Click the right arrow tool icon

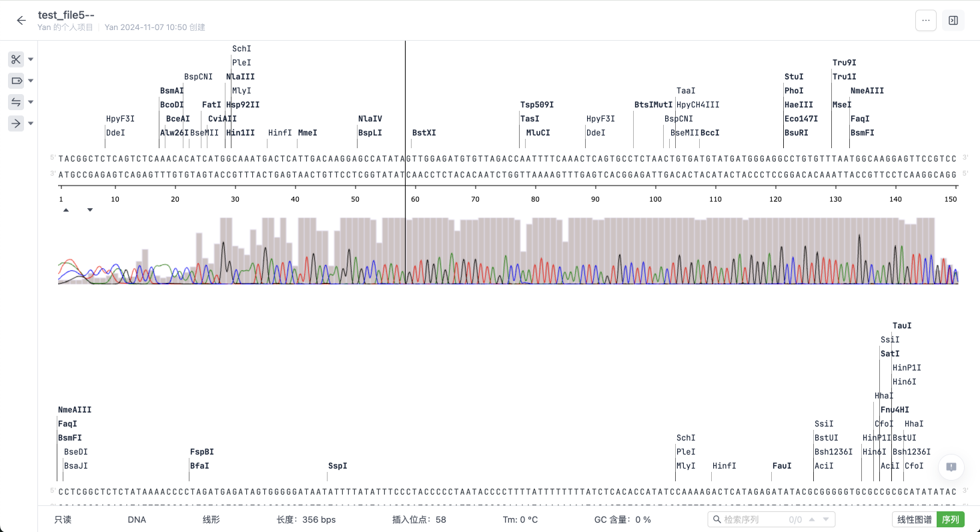16,123
